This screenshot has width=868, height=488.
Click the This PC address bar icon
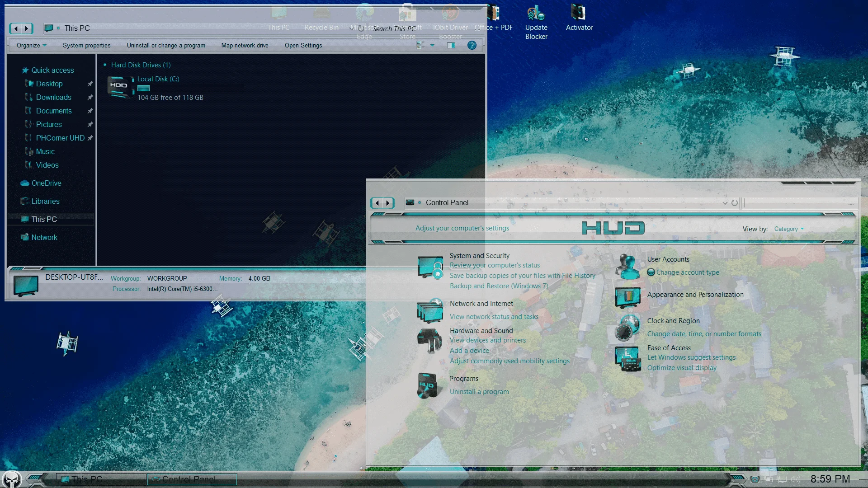tap(49, 28)
